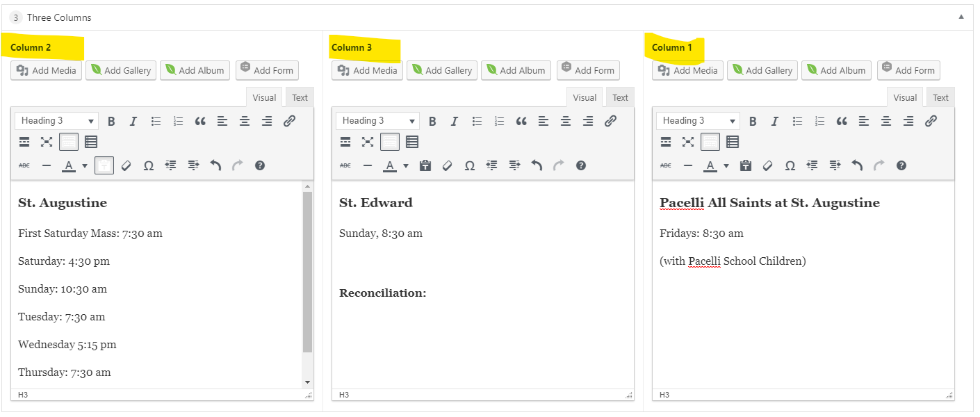Enable fullscreen mode in Column 3 editor
Screen dimensions: 980x417
[368, 142]
